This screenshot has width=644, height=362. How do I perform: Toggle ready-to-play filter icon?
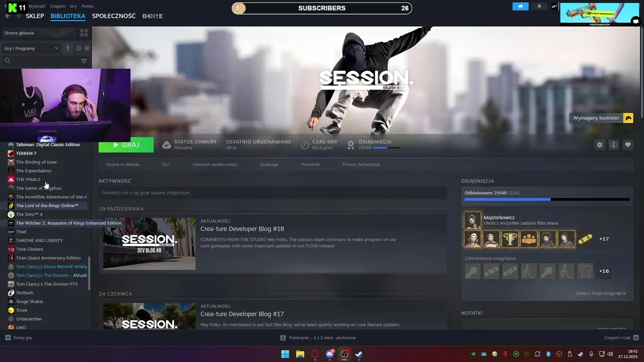(87, 48)
